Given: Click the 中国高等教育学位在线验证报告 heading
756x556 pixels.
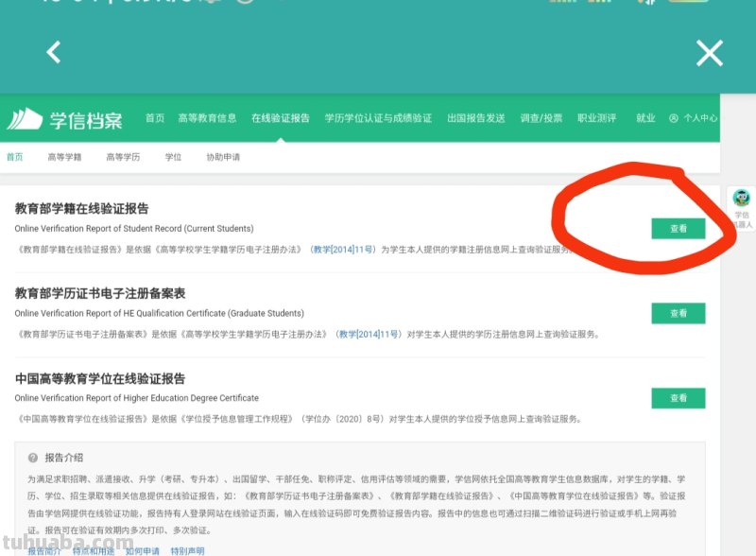Looking at the screenshot, I should click(100, 378).
